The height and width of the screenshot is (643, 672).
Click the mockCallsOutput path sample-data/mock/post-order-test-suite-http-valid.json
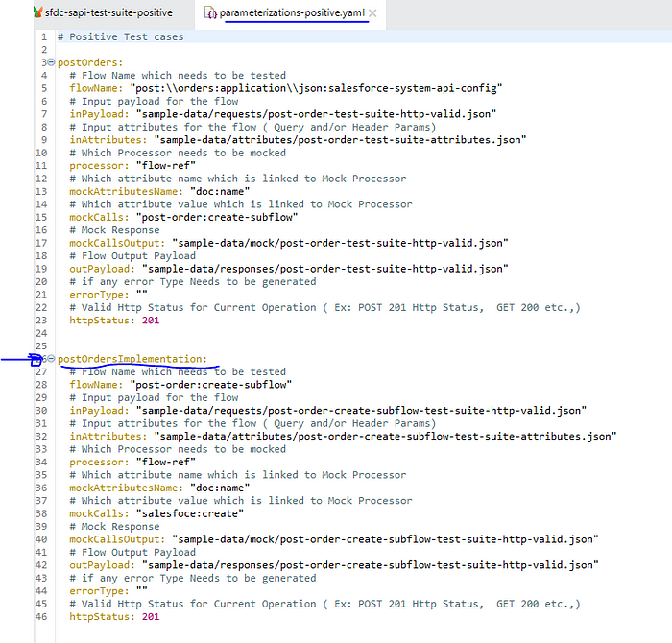340,243
